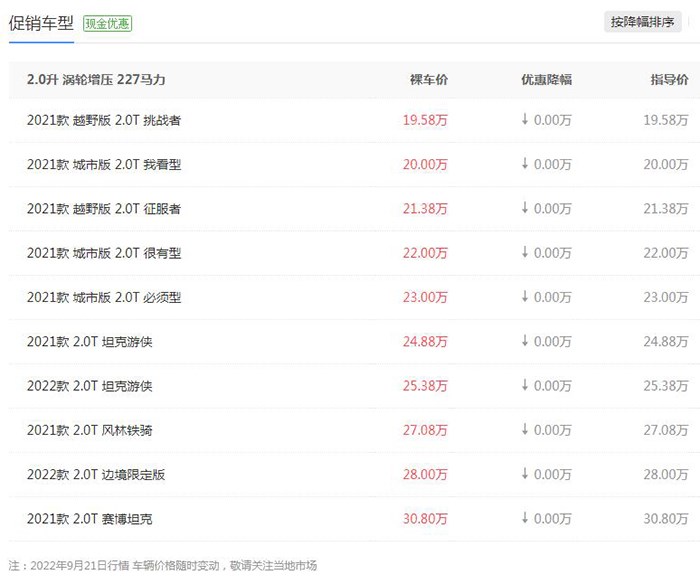
Task: Click down-arrow icon in 风林铁骑 row
Action: [525, 429]
